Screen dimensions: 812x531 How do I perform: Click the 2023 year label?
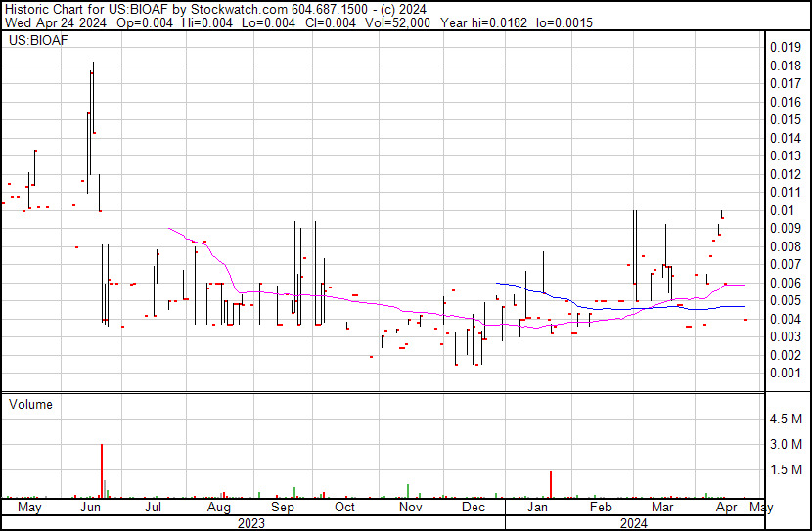tap(251, 523)
